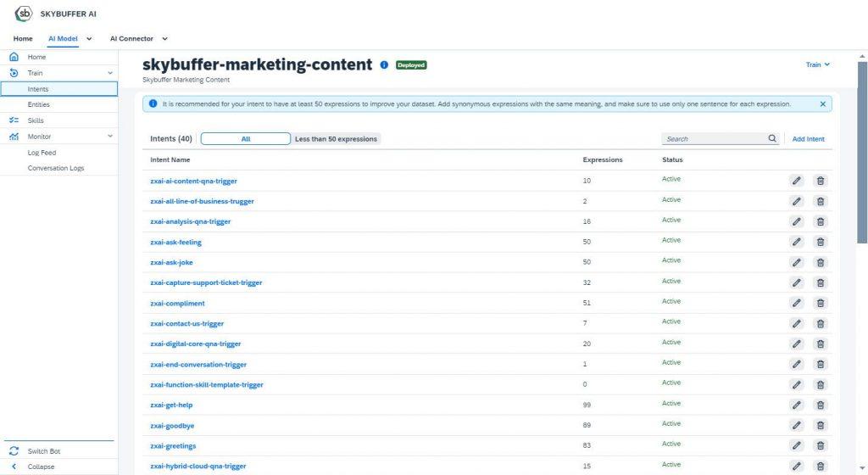Screen dimensions: 868x475
Task: Open the zxai-hybrid-cloud-qna-trigger intent link
Action: 198,467
